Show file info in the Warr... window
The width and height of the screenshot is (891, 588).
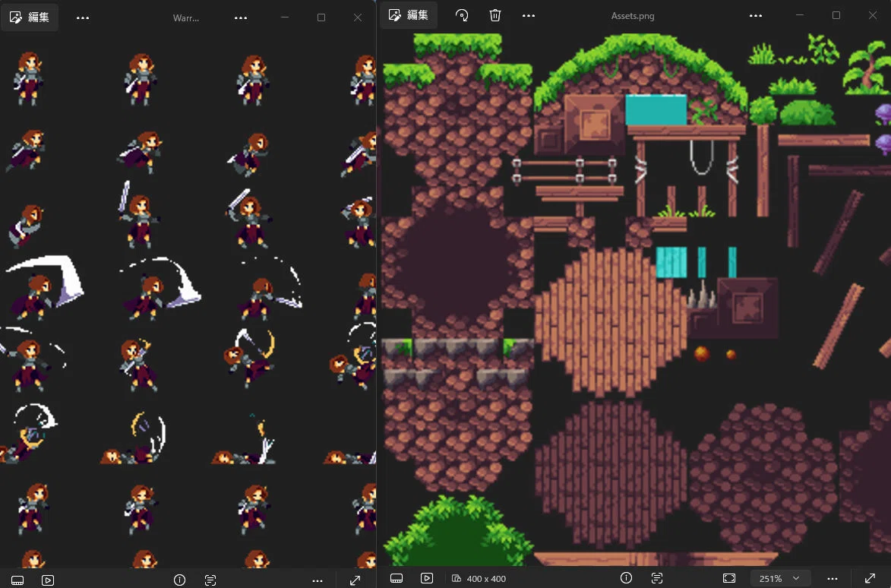click(179, 580)
